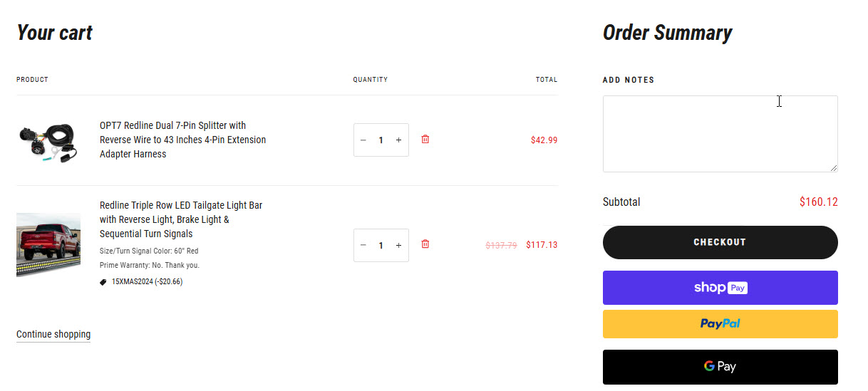This screenshot has width=868, height=391.
Task: Click the notes box resize handle corner
Action: click(x=834, y=168)
